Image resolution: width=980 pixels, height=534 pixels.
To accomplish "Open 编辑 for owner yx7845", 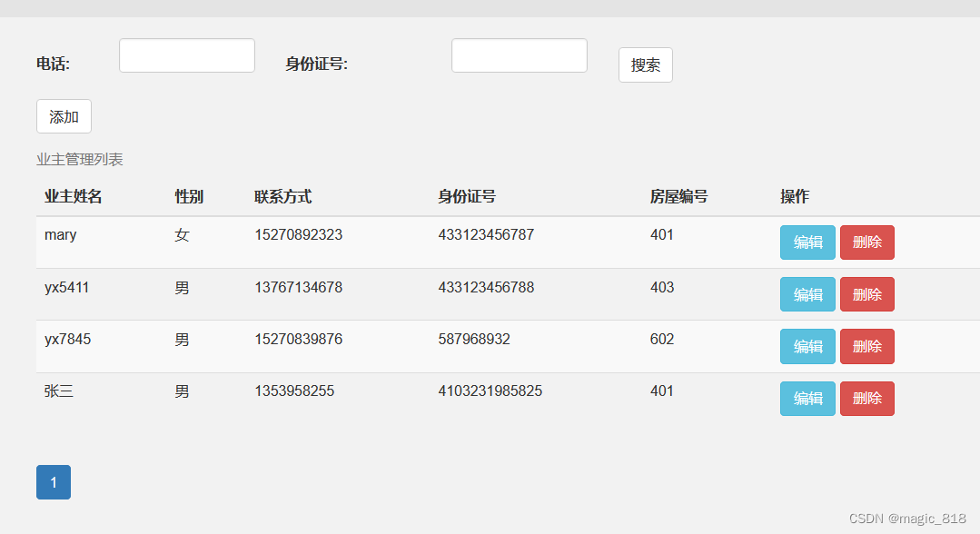I will pos(807,346).
